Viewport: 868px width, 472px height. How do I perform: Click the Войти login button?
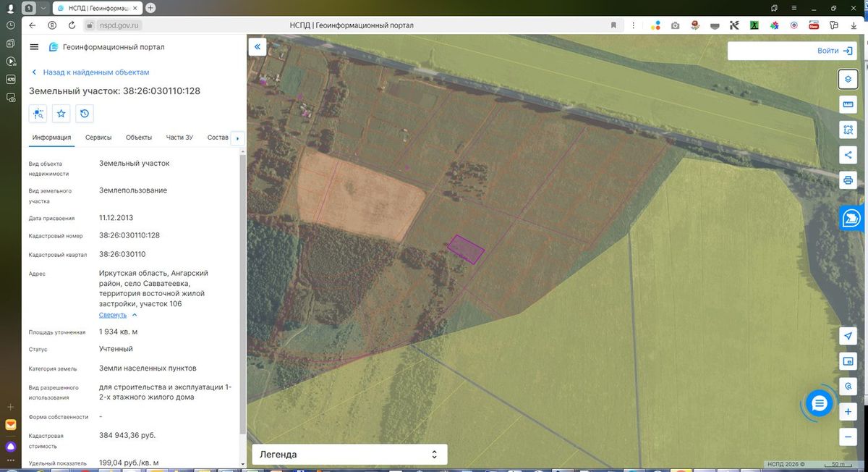tap(835, 51)
